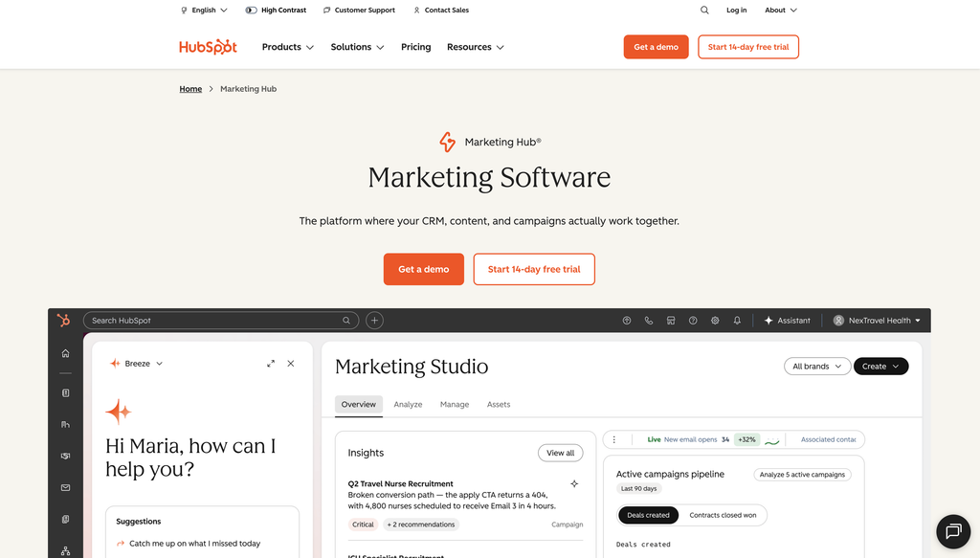Image resolution: width=980 pixels, height=558 pixels.
Task: Click the header Get a demo button
Action: point(656,47)
